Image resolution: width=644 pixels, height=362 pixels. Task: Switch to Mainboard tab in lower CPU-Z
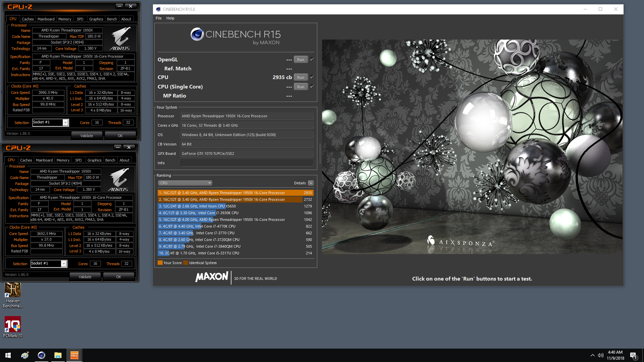[44, 160]
